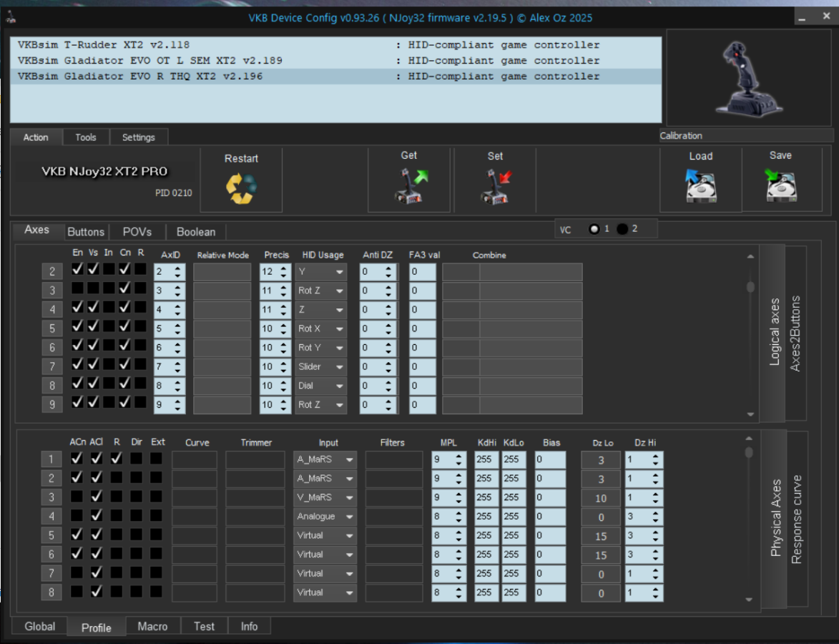
Task: Click the Precis stepper on logical axis 3
Action: [283, 291]
